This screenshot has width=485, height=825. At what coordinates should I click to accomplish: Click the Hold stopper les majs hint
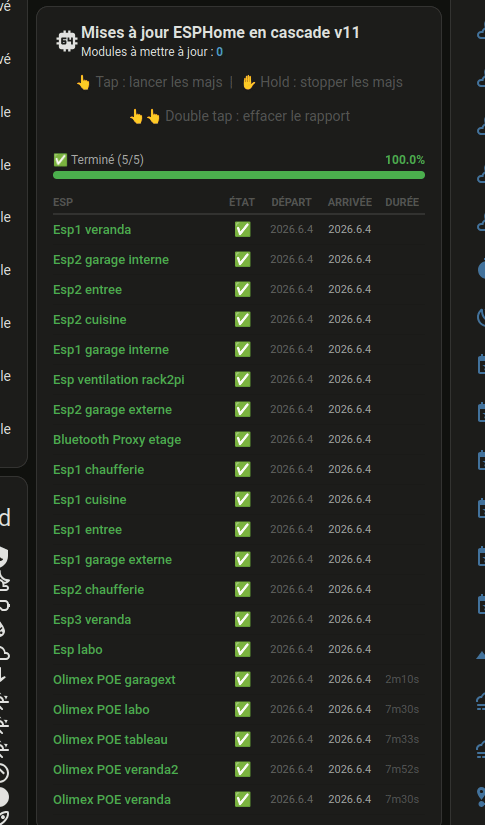click(322, 83)
